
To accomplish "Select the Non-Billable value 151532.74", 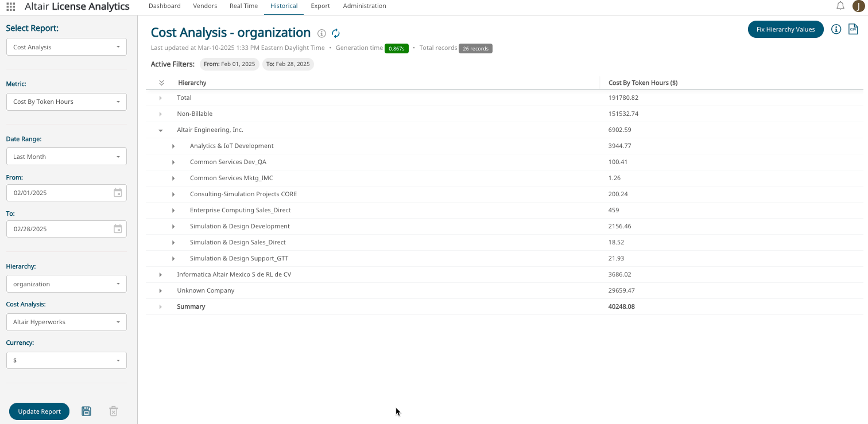I will coord(623,114).
